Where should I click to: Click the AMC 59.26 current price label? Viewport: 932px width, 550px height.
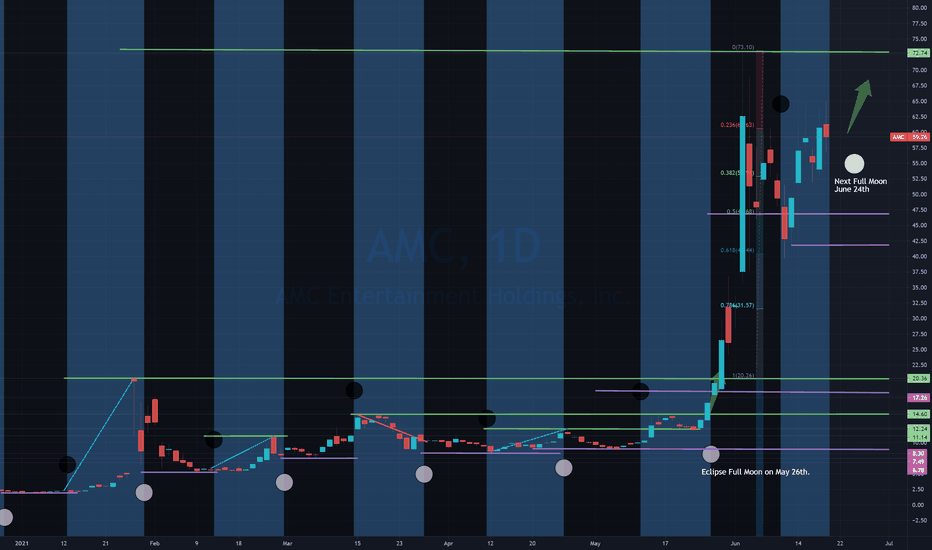click(909, 137)
